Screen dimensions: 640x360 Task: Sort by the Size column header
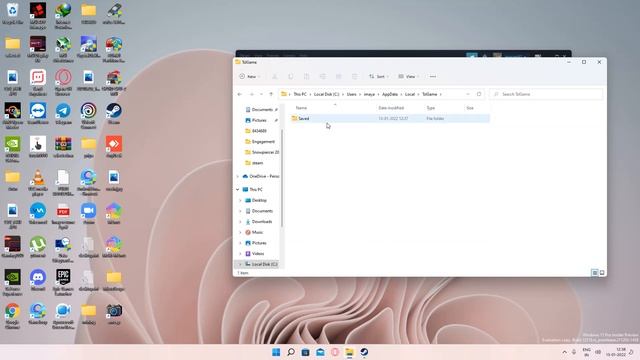coord(470,108)
